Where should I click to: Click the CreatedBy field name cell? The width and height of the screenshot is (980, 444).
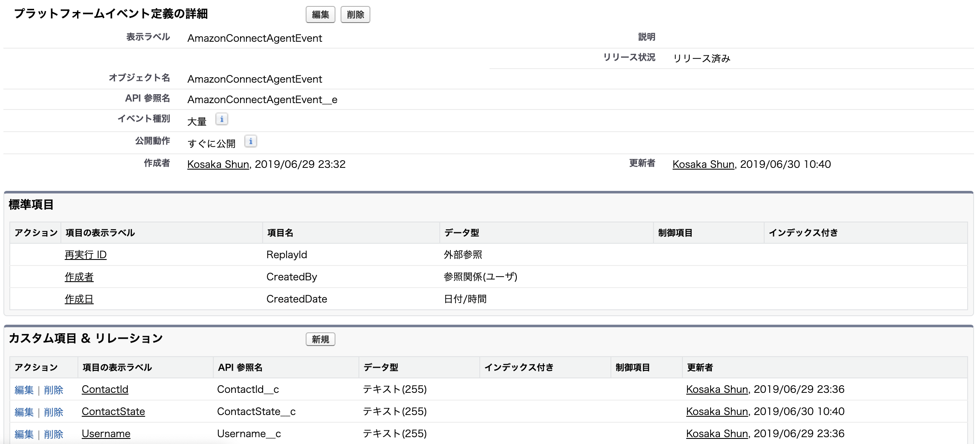292,277
